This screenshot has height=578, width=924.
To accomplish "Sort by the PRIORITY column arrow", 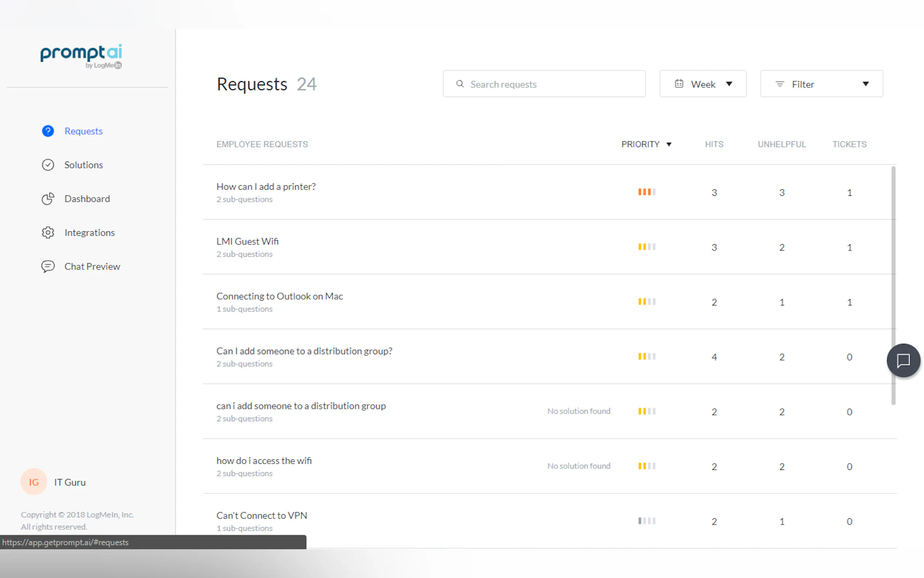I will pos(669,144).
